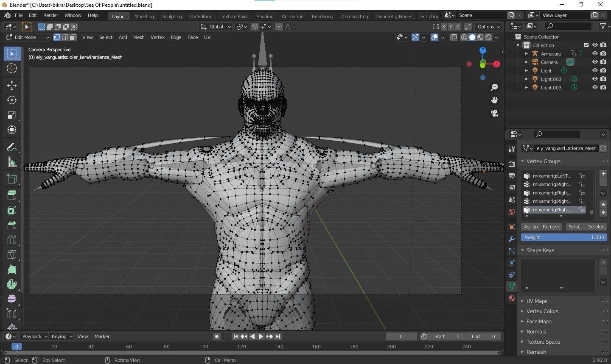Screen dimensions: 611x364
Task: Adjust the Weight slider
Action: coord(564,237)
